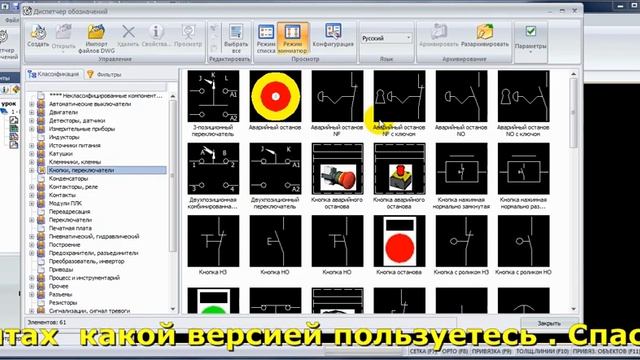Expand the Источники питания node
The image size is (640, 360).
[31, 145]
